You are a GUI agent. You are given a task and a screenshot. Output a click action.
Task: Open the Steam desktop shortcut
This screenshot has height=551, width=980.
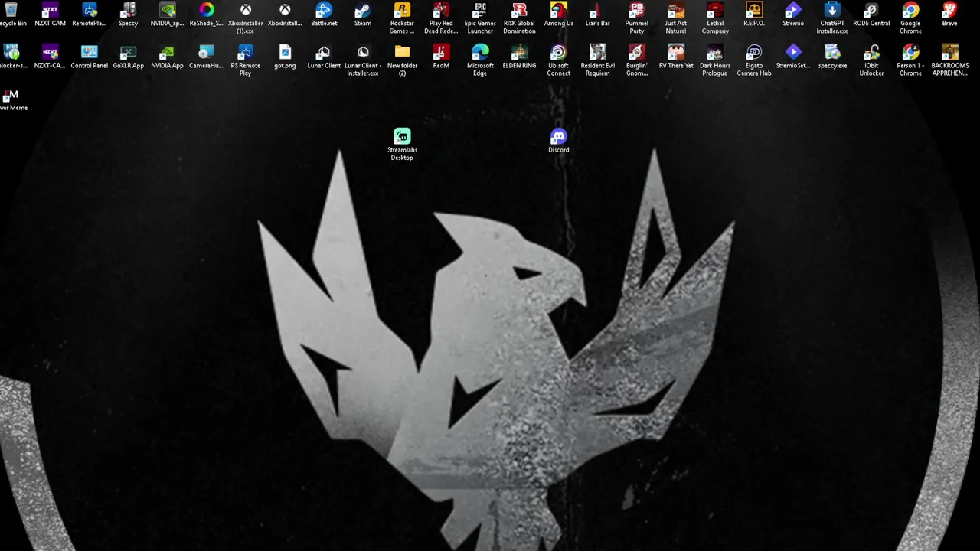363,10
